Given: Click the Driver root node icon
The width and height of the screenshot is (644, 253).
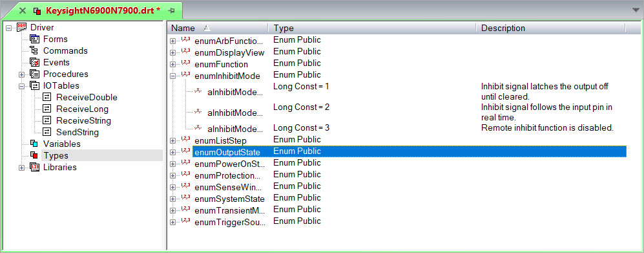Looking at the screenshot, I should (21, 28).
